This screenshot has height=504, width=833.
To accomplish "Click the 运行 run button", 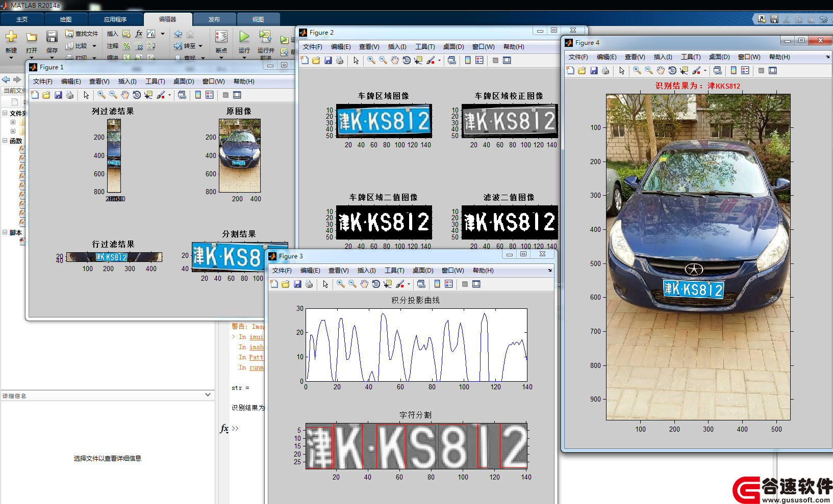I will [x=244, y=42].
